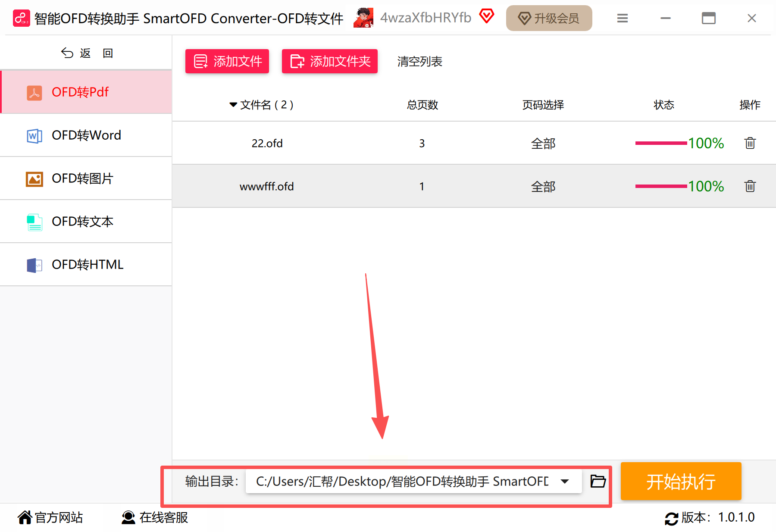Click the 100% progress bar for wwwfff.ofd
Viewport: 776px width, 532px height.
point(660,186)
